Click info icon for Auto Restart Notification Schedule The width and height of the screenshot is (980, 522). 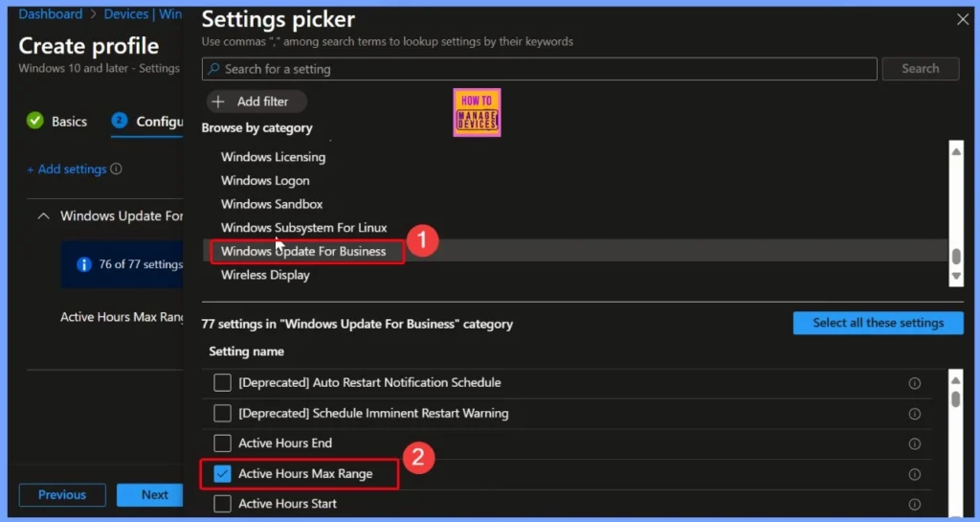click(x=914, y=383)
